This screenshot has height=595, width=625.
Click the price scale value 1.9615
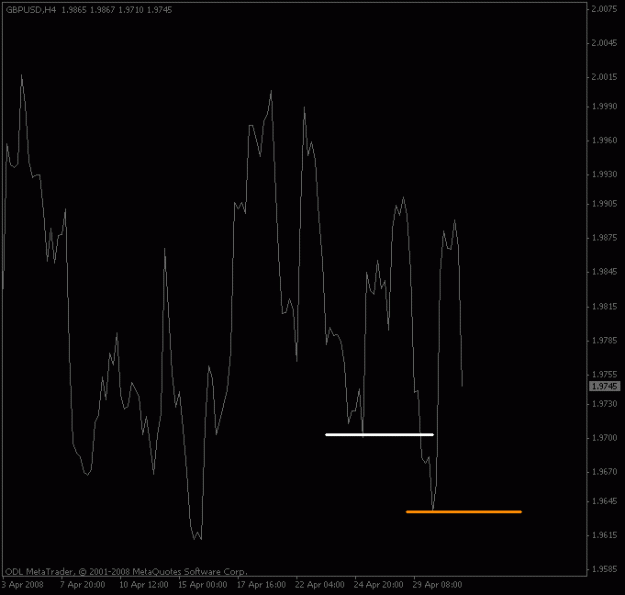tap(604, 535)
